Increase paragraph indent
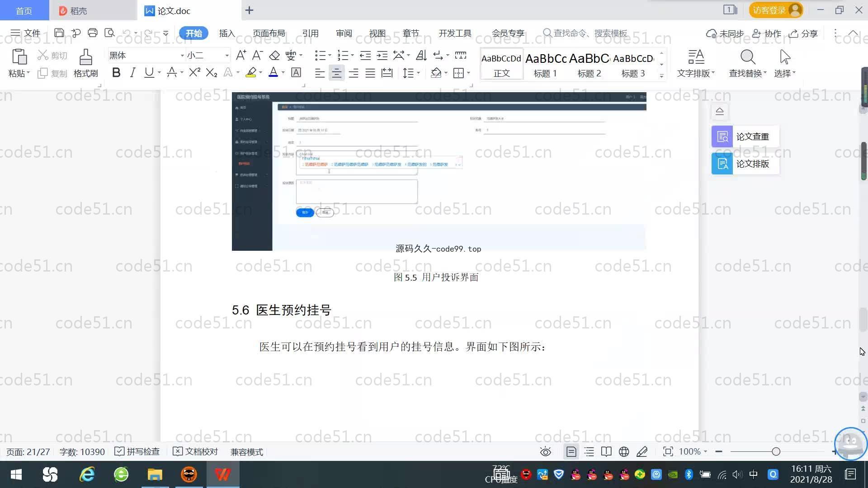 click(x=382, y=55)
